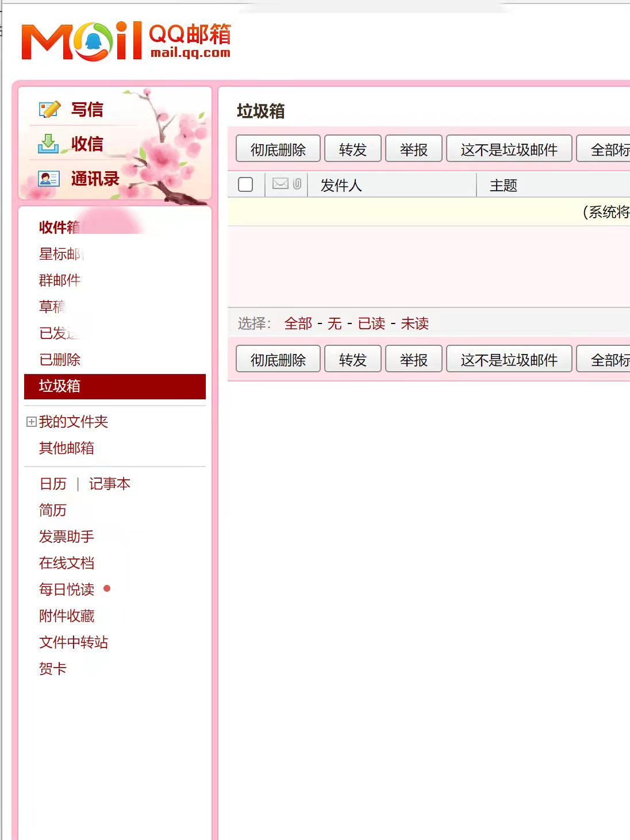Viewport: 630px width, 840px height.
Task: Click the contacts address book icon
Action: [x=49, y=179]
